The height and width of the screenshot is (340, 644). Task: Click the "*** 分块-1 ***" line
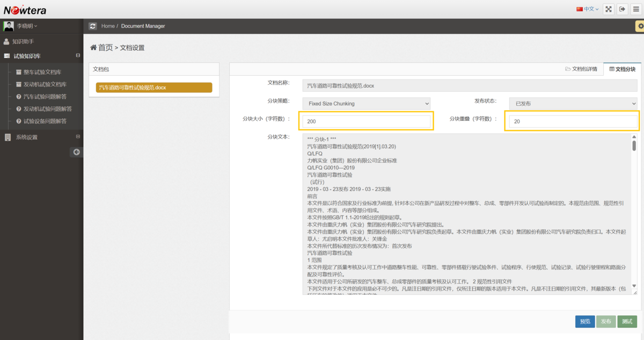click(322, 139)
